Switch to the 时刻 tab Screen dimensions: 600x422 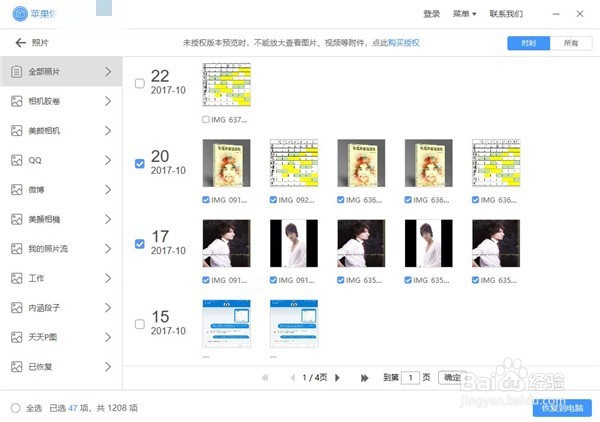(529, 43)
